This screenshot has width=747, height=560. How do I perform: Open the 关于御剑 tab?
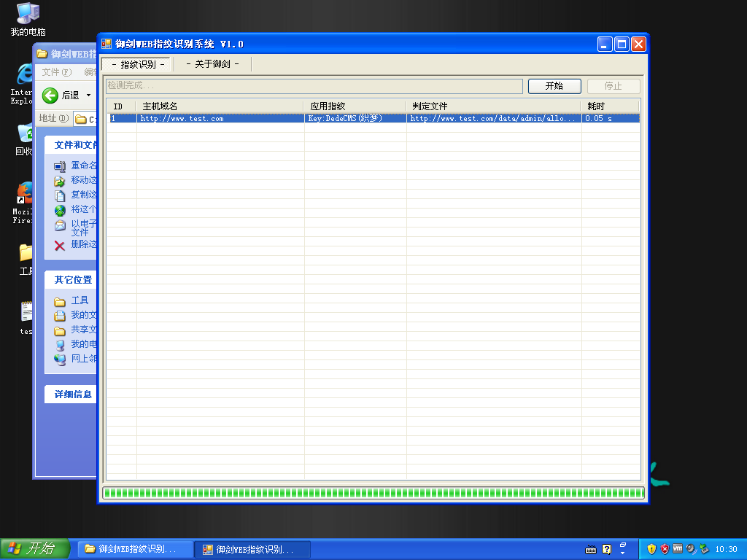pyautogui.click(x=212, y=64)
